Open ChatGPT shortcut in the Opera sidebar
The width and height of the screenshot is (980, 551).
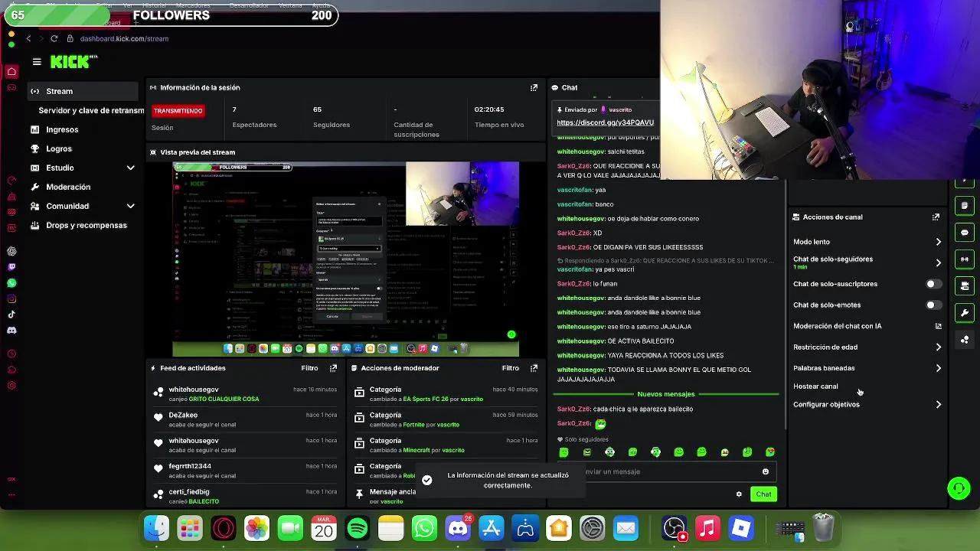(x=11, y=251)
